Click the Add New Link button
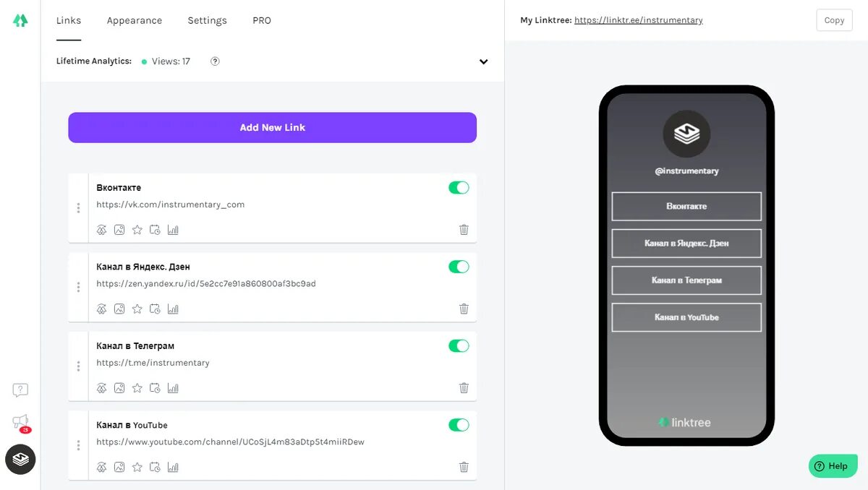 click(272, 127)
